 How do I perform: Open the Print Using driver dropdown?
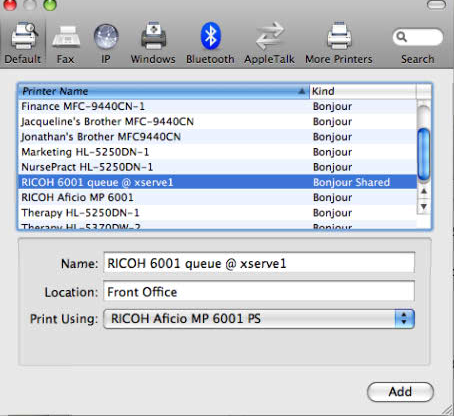259,319
